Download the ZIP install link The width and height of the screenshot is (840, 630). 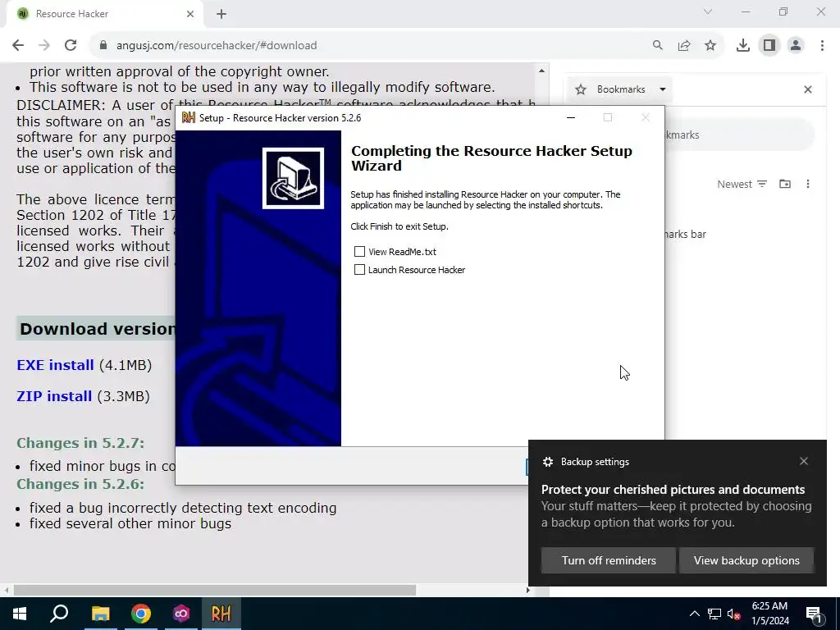click(x=54, y=396)
